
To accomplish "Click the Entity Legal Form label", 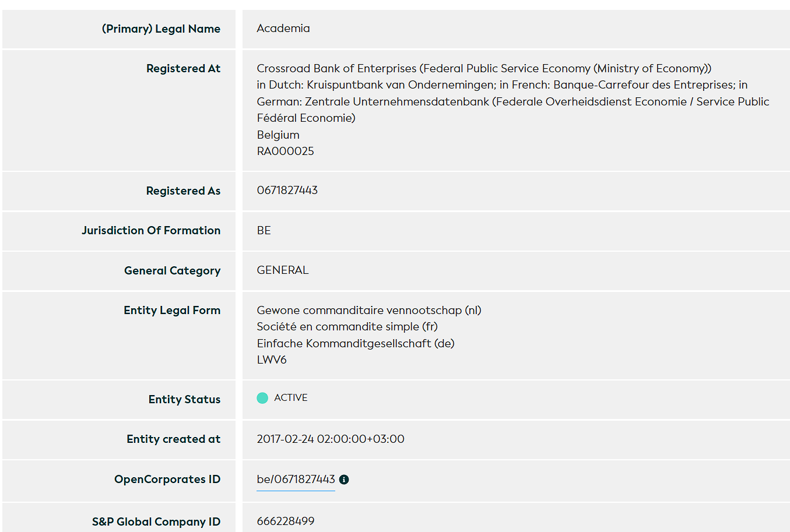I will pyautogui.click(x=172, y=310).
